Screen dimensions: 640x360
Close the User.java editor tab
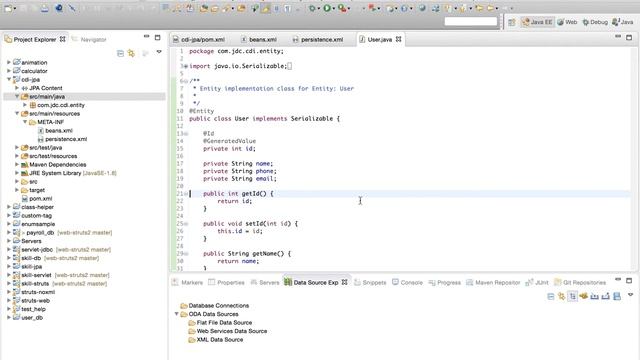[398, 39]
